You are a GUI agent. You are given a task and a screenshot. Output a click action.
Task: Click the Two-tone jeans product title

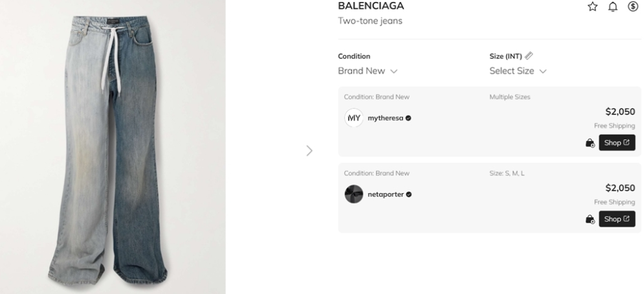[x=370, y=21]
